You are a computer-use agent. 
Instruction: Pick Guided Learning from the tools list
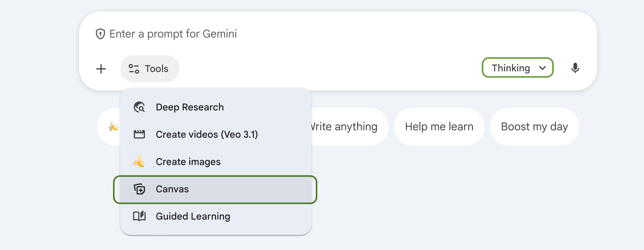coord(193,216)
